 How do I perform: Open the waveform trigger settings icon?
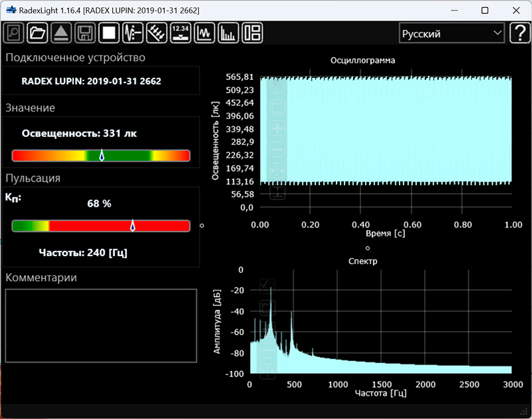132,33
